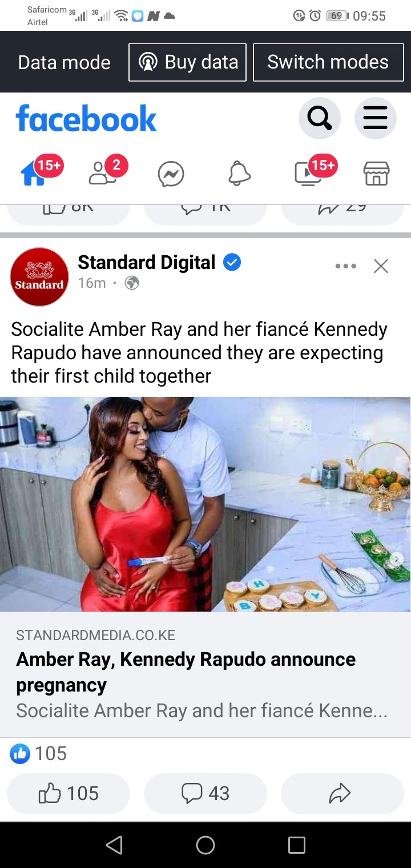Viewport: 411px width, 868px height.
Task: View reactions count 105 with like emoji
Action: coord(39,754)
